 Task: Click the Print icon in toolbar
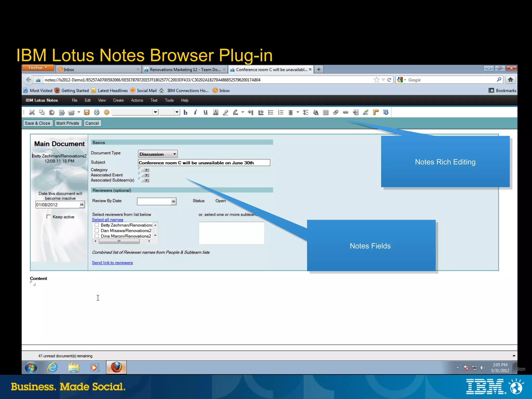97,112
